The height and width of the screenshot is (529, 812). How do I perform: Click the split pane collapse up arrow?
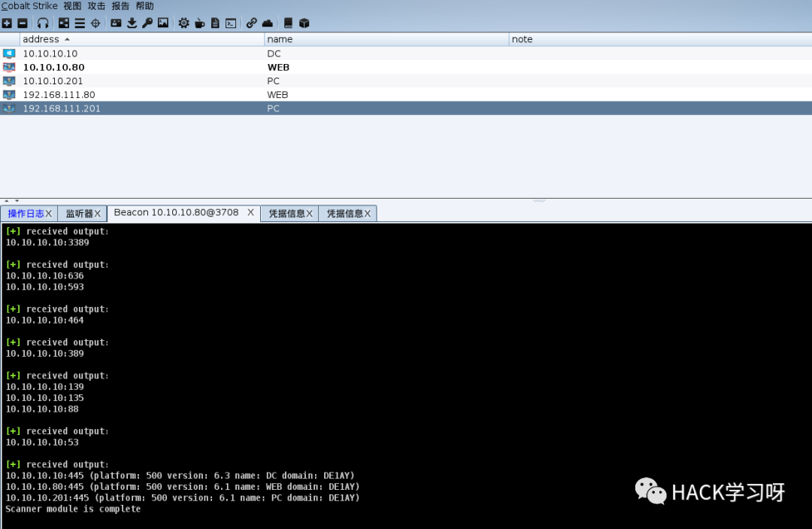pyautogui.click(x=6, y=200)
